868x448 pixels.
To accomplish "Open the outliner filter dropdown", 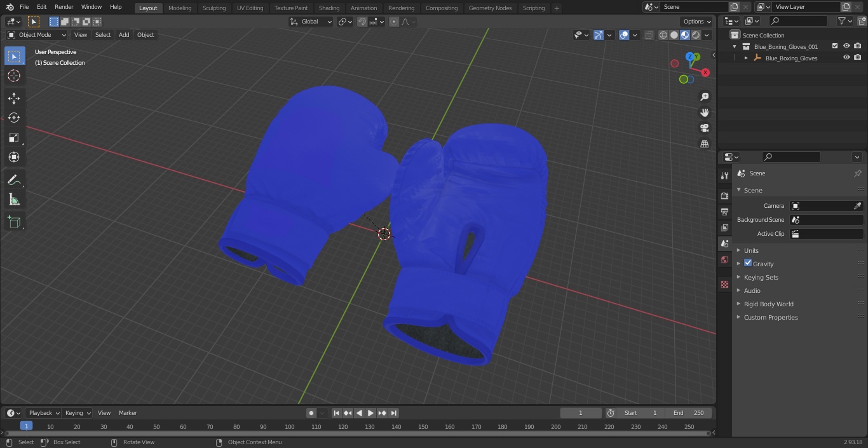I will [844, 21].
